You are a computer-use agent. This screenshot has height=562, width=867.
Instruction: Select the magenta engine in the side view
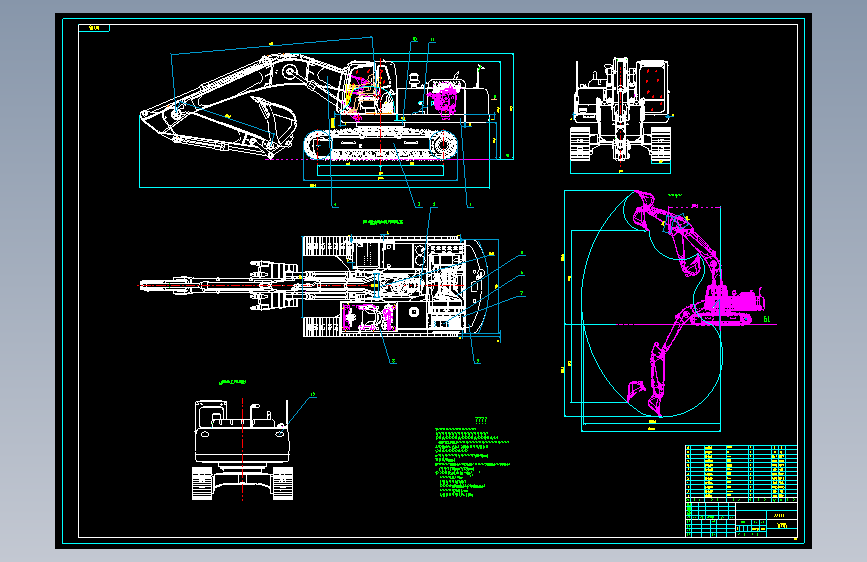(x=443, y=100)
